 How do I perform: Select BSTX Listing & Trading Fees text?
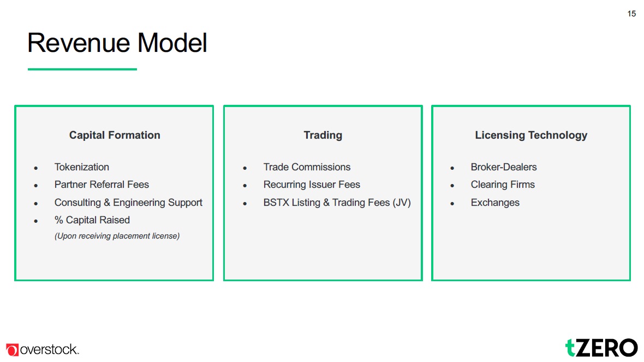[337, 203]
